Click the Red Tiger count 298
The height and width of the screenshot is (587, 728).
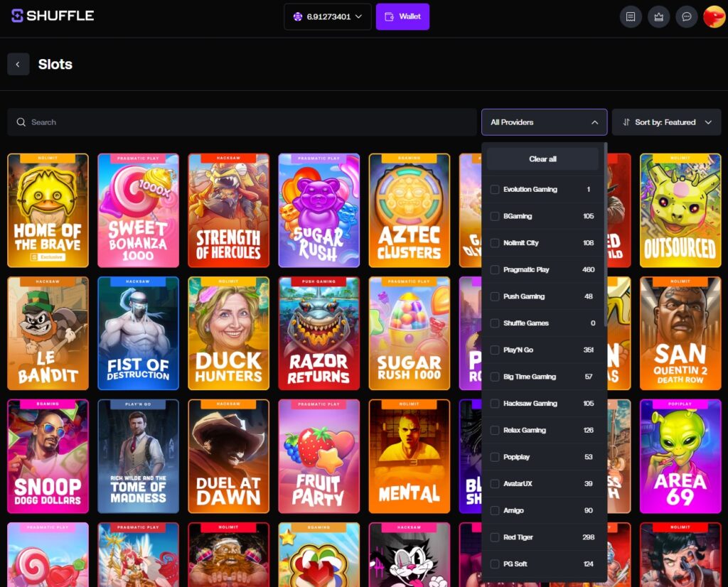click(588, 537)
